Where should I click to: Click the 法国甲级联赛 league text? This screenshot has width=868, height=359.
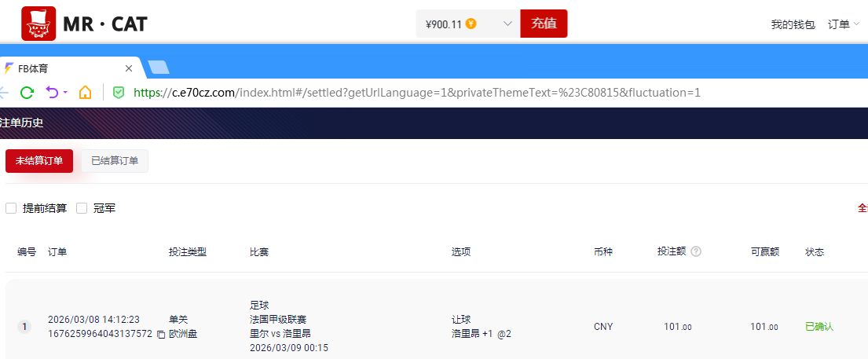coord(278,319)
